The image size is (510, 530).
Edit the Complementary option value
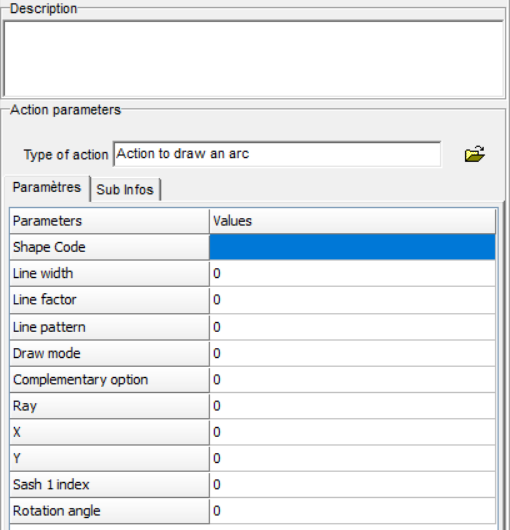[x=353, y=380]
